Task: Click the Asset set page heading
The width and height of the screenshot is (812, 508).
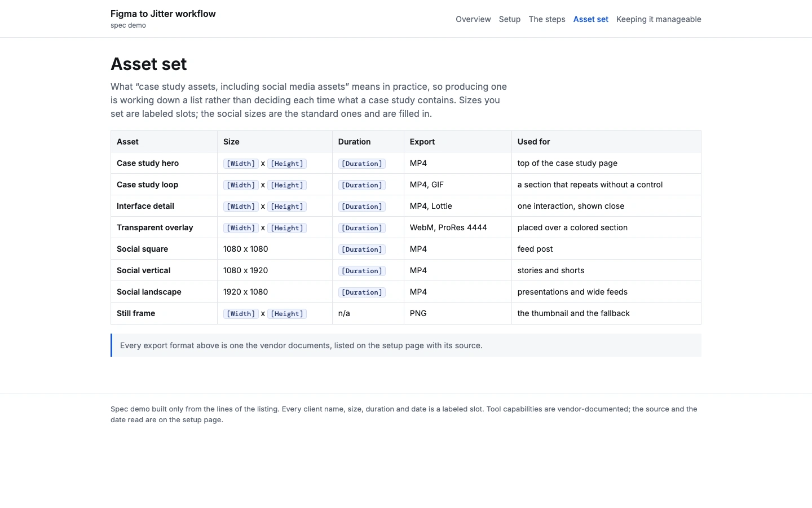Action: [x=149, y=64]
